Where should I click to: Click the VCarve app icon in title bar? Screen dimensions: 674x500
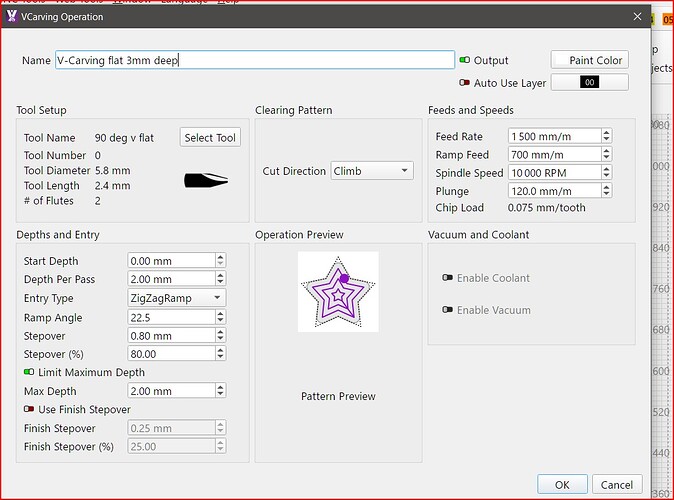[x=12, y=16]
